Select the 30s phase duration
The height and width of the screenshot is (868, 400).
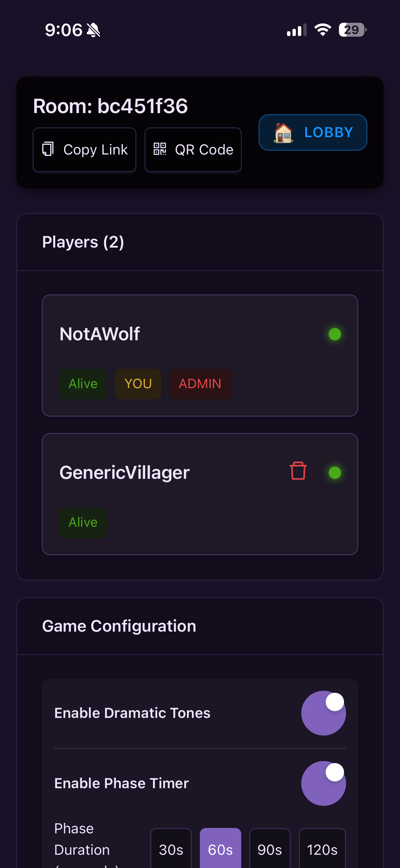171,850
